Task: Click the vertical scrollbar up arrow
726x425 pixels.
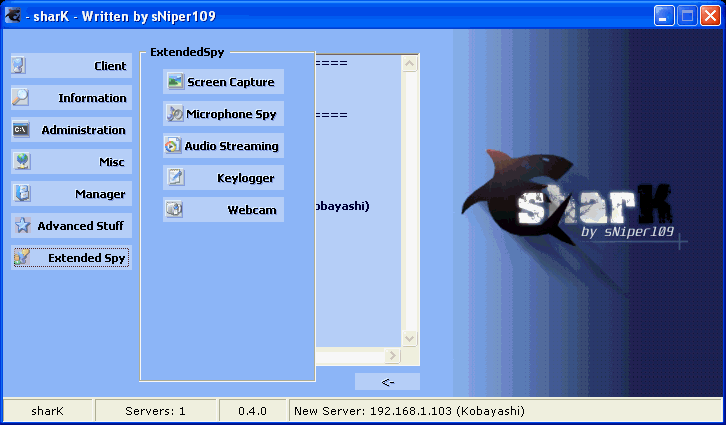Action: (x=410, y=63)
